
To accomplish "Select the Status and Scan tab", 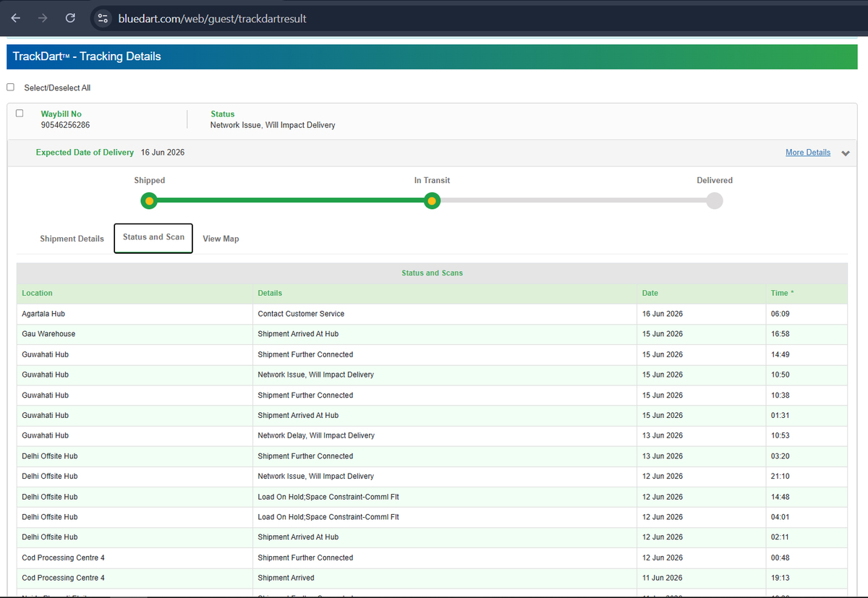I will point(153,239).
